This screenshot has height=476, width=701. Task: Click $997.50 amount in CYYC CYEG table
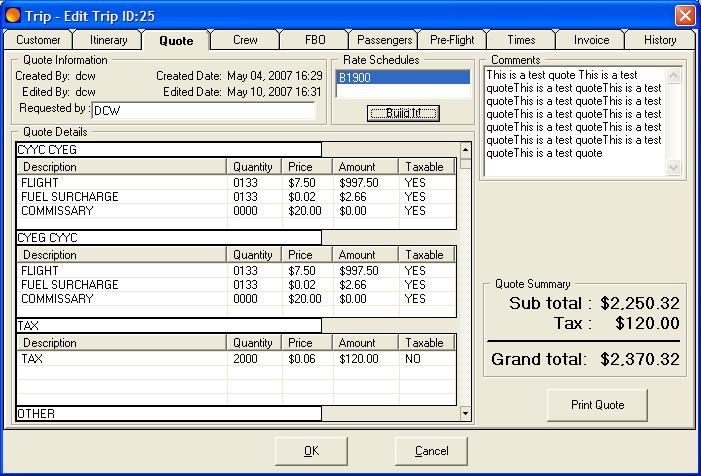359,183
